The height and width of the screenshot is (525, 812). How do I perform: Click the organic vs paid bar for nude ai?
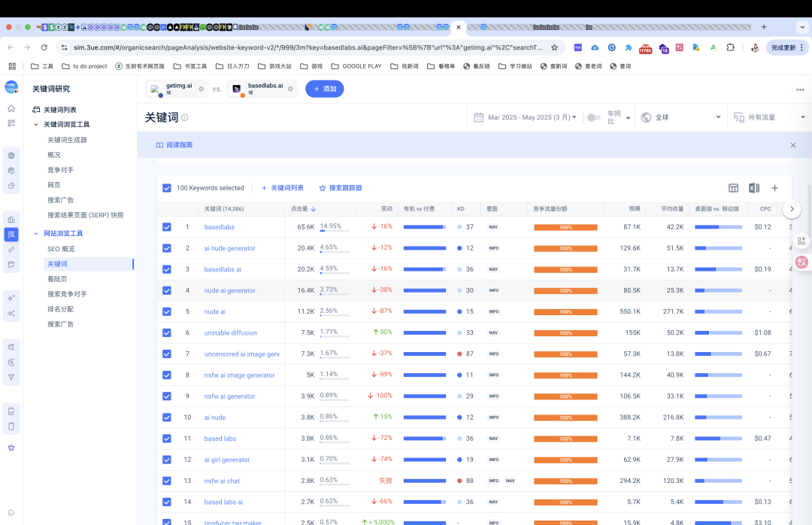pyautogui.click(x=425, y=311)
